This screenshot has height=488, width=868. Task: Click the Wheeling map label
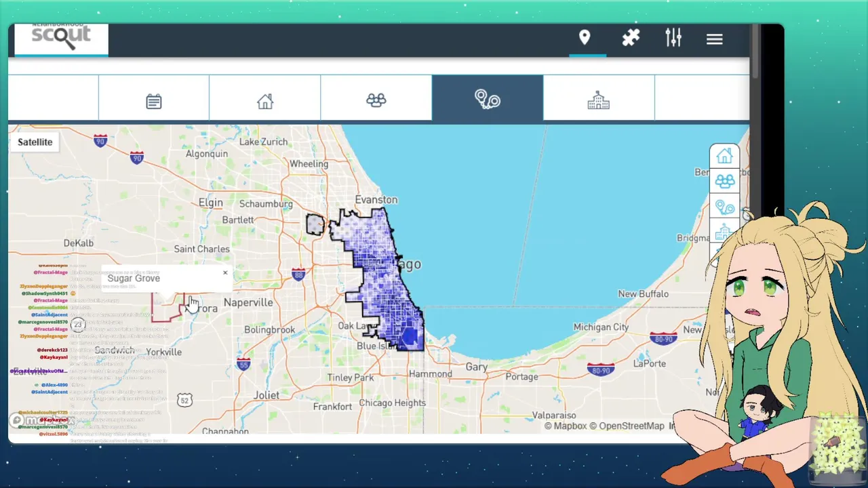tap(309, 164)
